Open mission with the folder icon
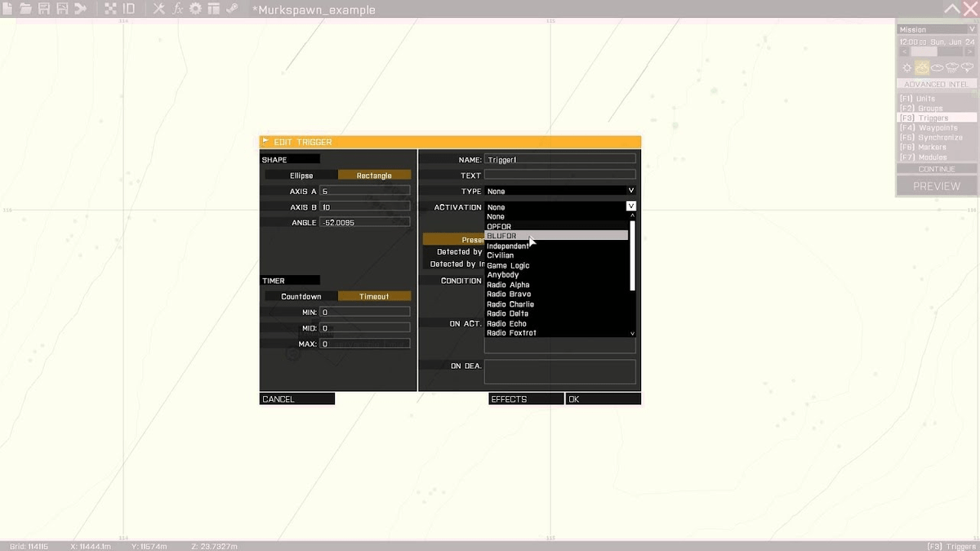The image size is (980, 551). coord(25,9)
